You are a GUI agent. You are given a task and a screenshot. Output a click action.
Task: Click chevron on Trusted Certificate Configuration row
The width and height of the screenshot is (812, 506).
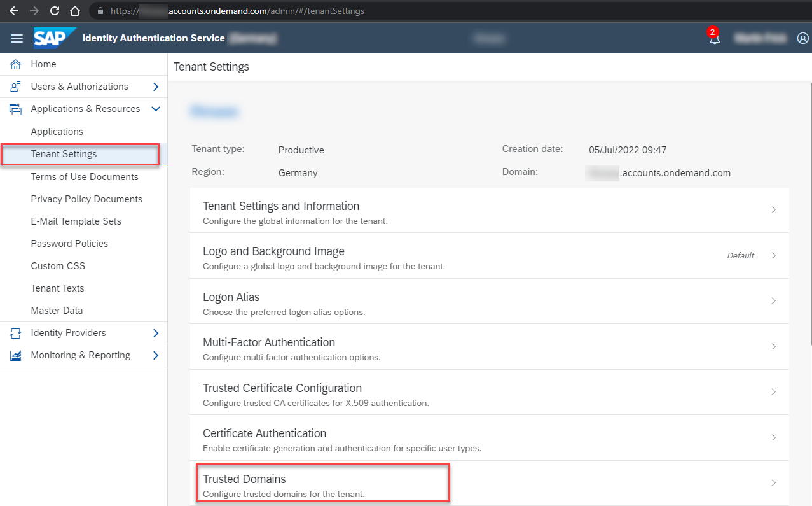(773, 391)
